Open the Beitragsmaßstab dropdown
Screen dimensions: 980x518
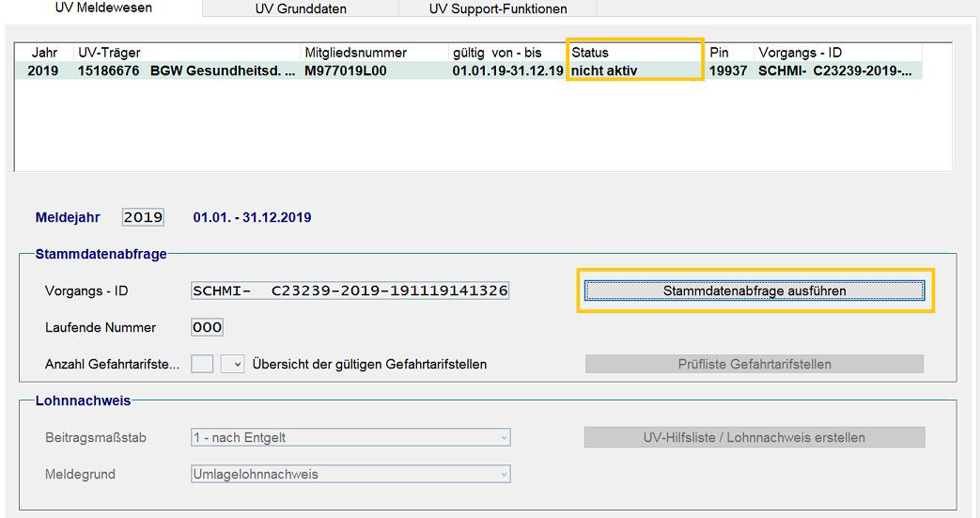[350, 437]
